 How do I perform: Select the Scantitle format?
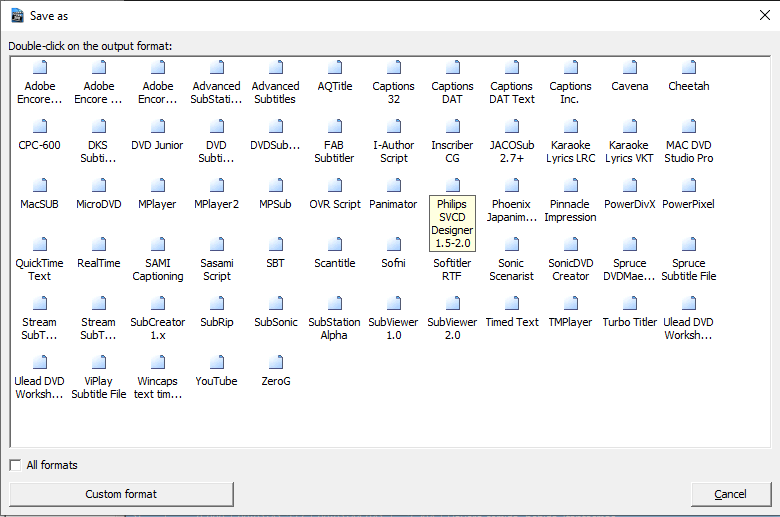335,253
